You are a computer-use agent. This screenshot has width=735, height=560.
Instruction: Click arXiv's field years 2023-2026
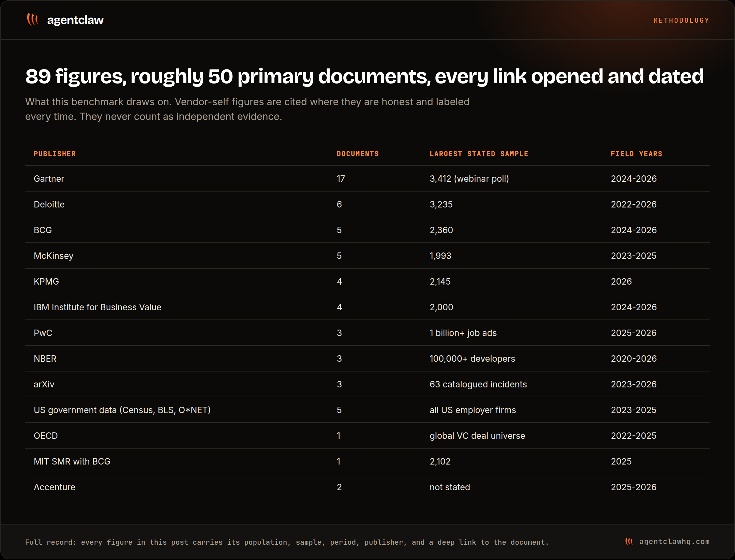(634, 384)
